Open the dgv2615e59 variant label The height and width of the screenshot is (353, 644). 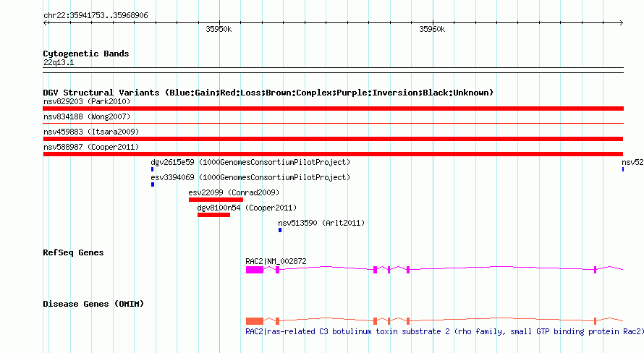250,162
